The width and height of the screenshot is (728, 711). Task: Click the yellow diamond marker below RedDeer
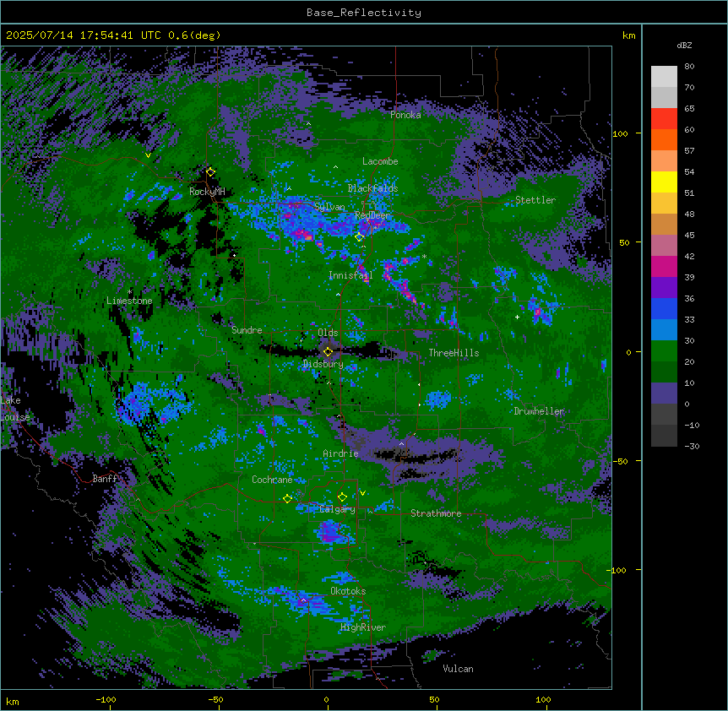pos(359,237)
